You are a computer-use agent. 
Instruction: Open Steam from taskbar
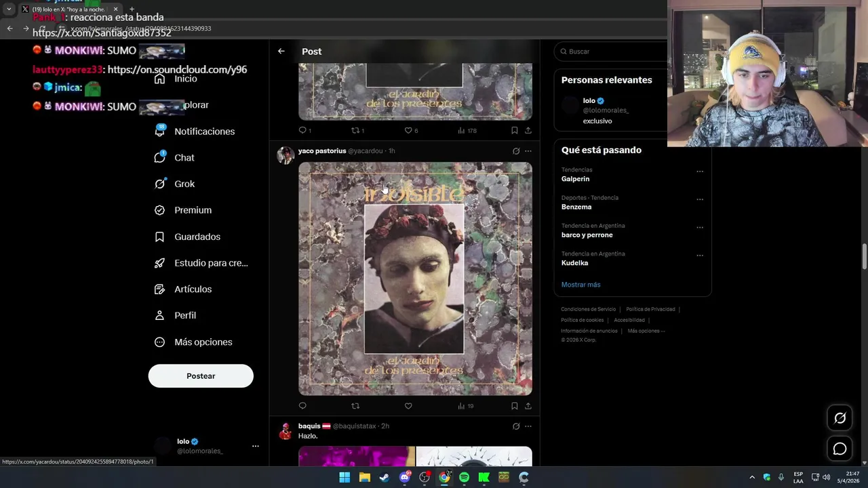click(x=384, y=477)
